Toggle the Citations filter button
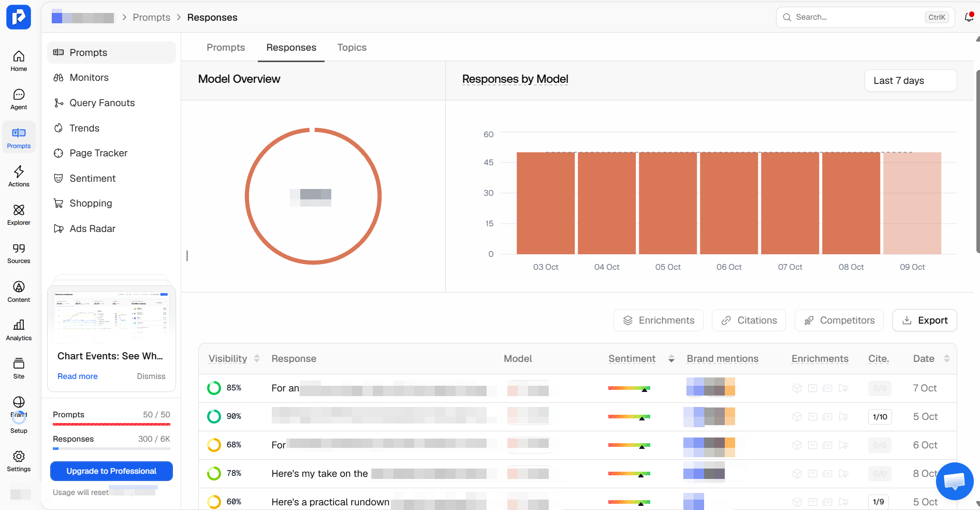This screenshot has width=980, height=510. (749, 320)
